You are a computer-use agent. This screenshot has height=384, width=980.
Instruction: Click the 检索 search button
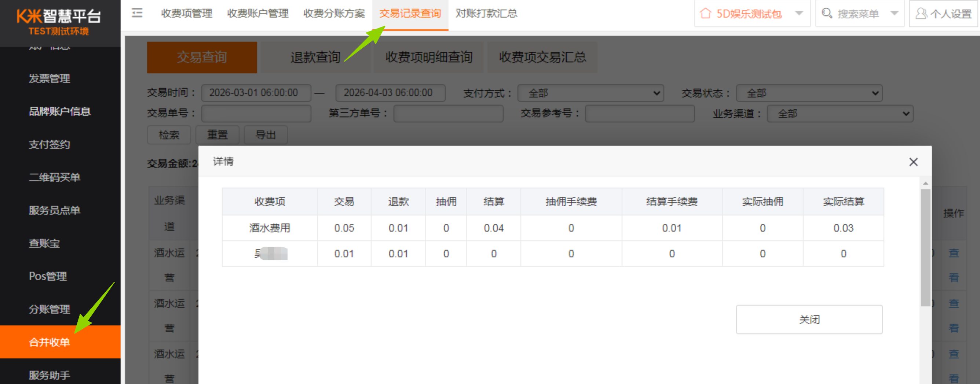[x=169, y=134]
